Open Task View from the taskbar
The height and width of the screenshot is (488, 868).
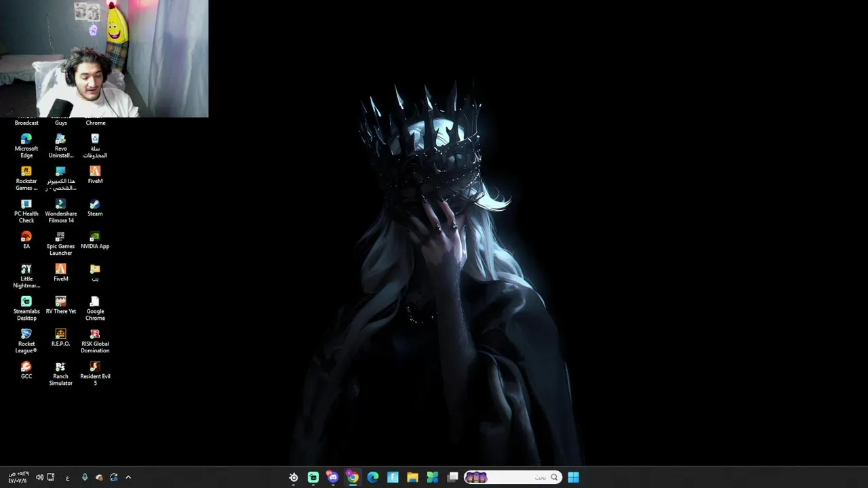452,477
